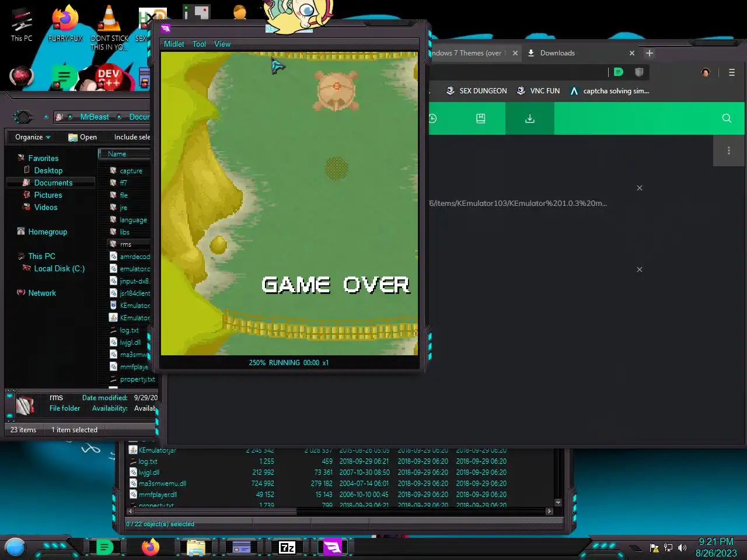Open File Explorer from the taskbar

(x=196, y=547)
